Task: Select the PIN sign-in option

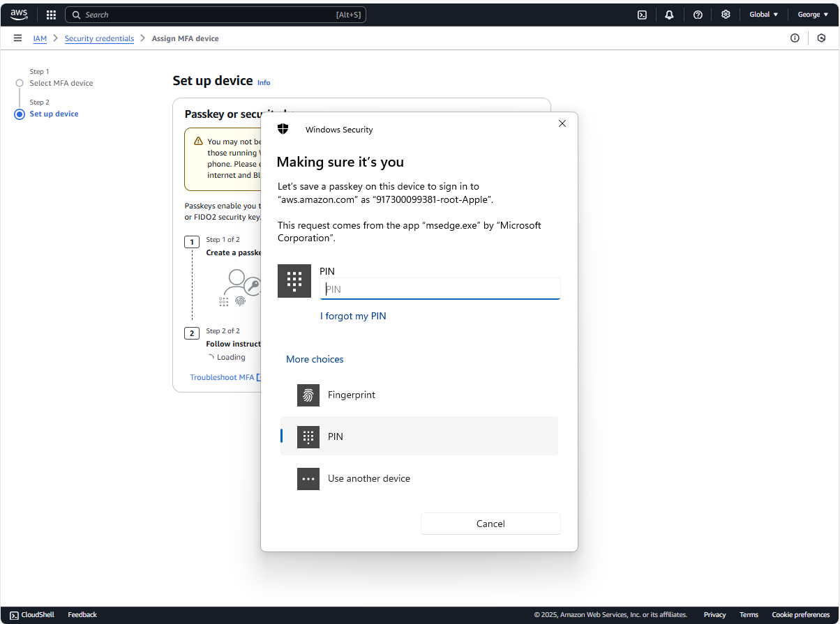Action: pyautogui.click(x=419, y=436)
